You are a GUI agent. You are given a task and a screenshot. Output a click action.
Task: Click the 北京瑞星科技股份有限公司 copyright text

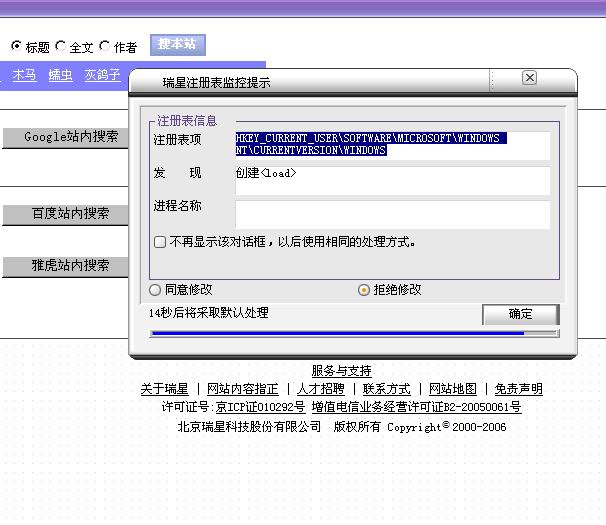click(249, 427)
